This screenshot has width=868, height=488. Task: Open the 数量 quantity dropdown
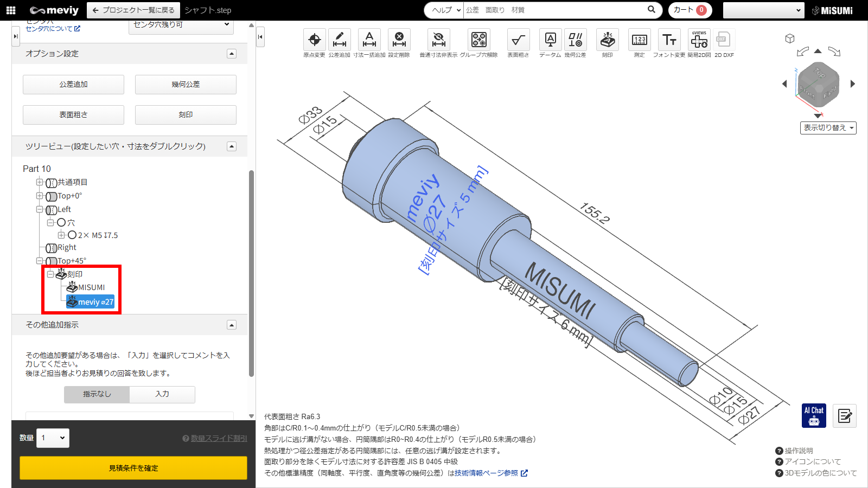coord(53,438)
